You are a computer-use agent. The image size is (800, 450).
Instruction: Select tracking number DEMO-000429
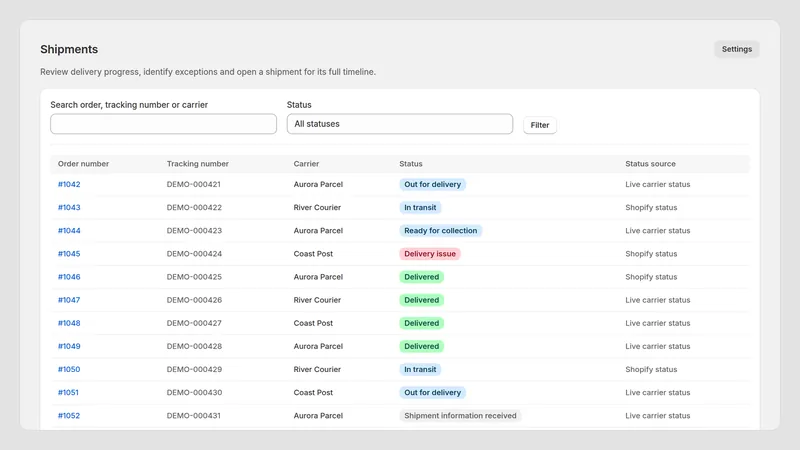(x=194, y=369)
